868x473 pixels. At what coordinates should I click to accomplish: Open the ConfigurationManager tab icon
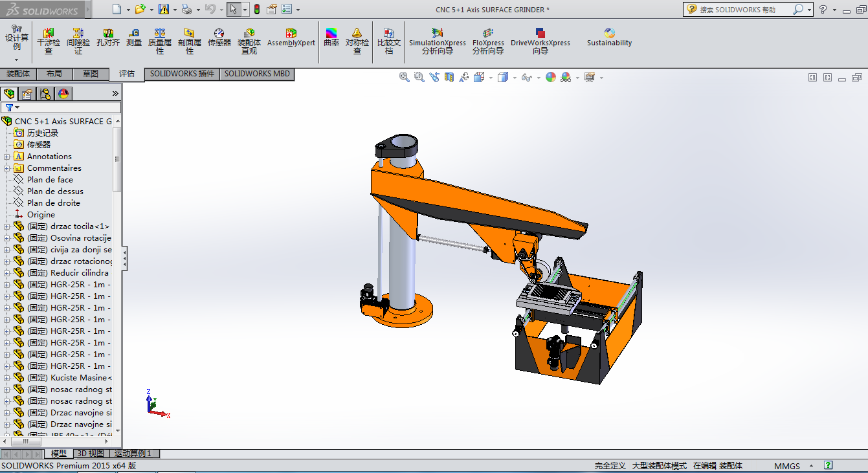pos(45,94)
